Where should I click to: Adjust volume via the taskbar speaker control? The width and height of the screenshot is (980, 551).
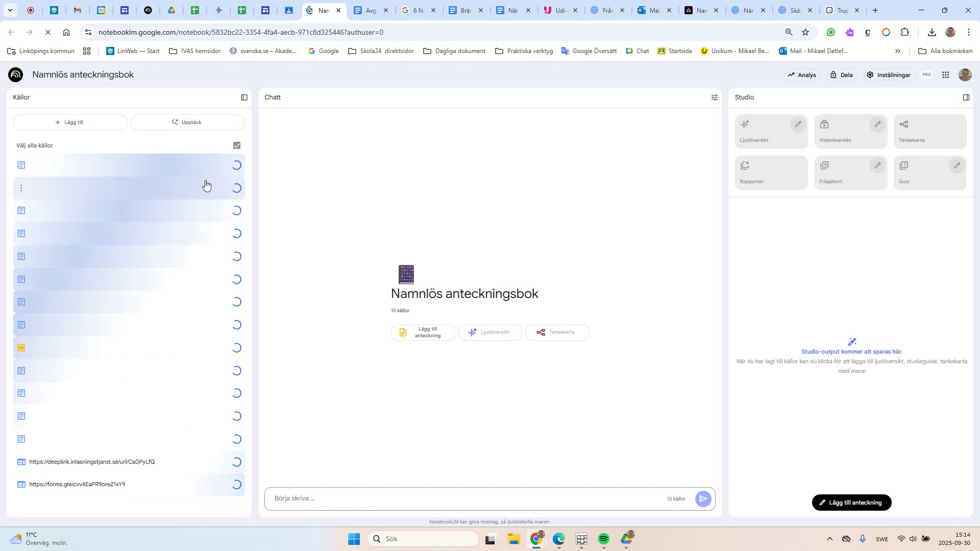tap(913, 539)
